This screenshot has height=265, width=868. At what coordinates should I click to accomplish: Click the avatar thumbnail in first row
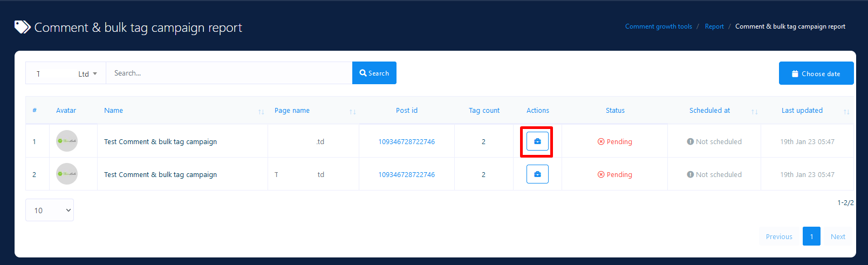point(67,141)
